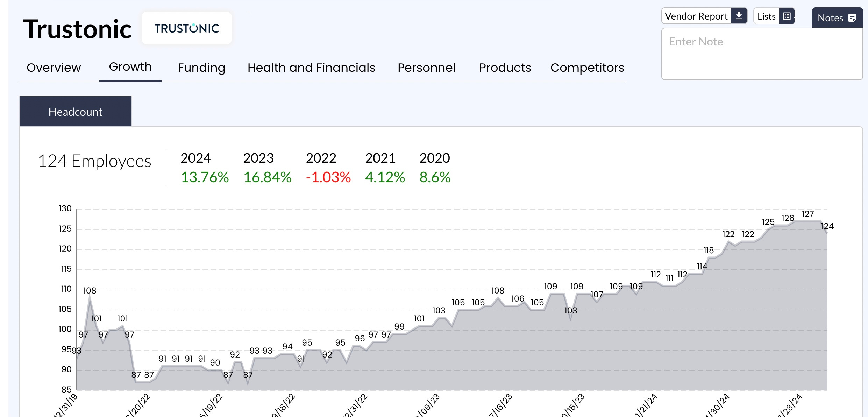Click the 127 peak data label
868x417 pixels.
tap(808, 214)
